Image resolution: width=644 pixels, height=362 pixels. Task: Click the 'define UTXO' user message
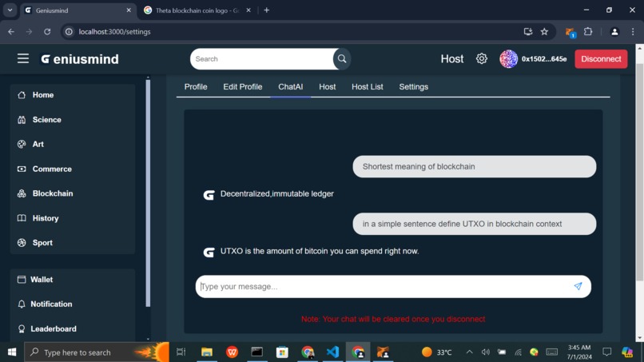[x=475, y=224]
